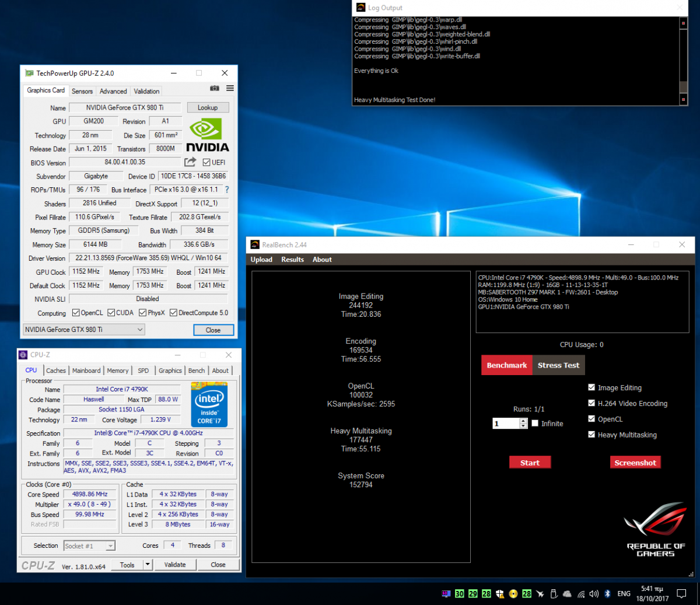Viewport: 700px width, 605px height.
Task: Open the Bluetooth tray icon
Action: point(607,594)
